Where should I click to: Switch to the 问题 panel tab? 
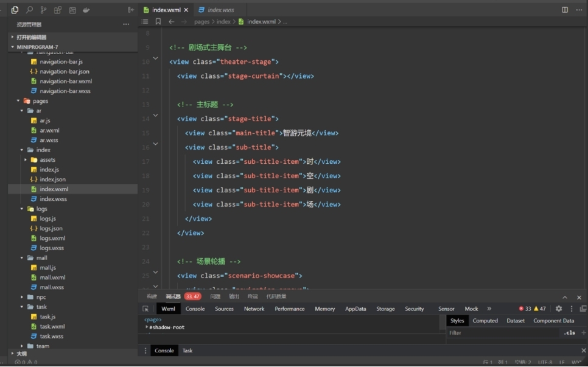pyautogui.click(x=215, y=296)
